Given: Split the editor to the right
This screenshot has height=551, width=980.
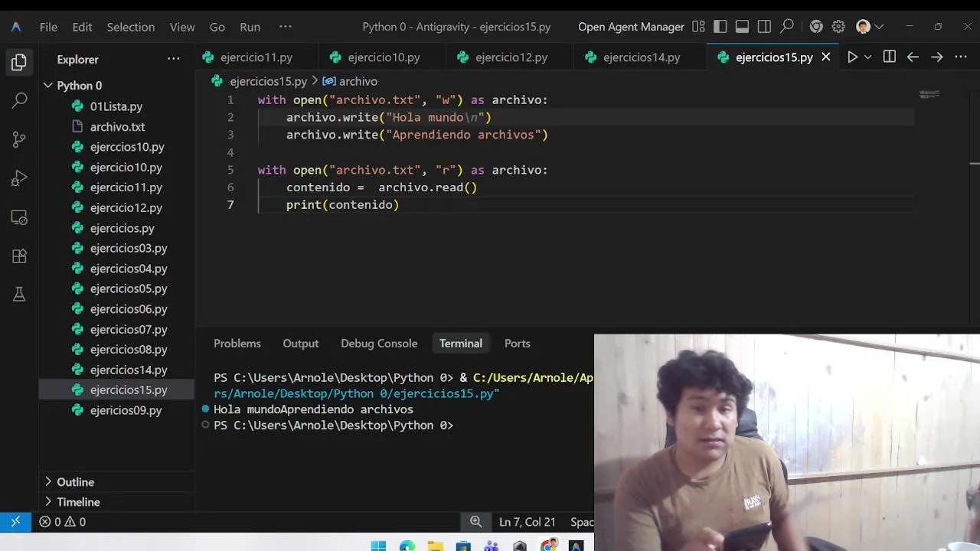Looking at the screenshot, I should point(889,57).
